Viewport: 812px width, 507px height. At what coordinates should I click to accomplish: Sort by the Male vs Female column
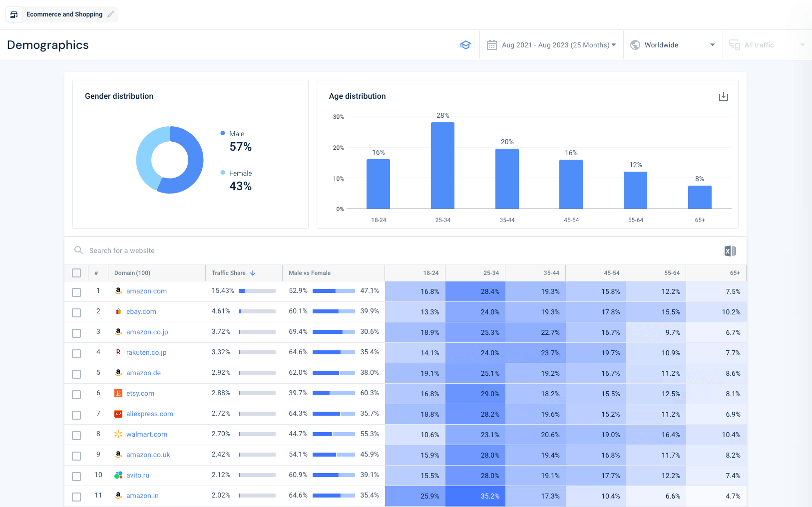click(x=310, y=273)
